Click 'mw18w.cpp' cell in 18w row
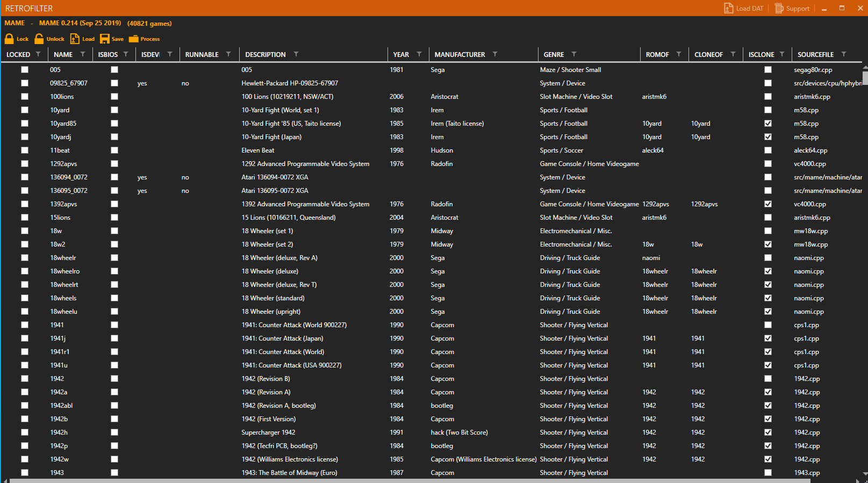868x483 pixels. click(810, 231)
